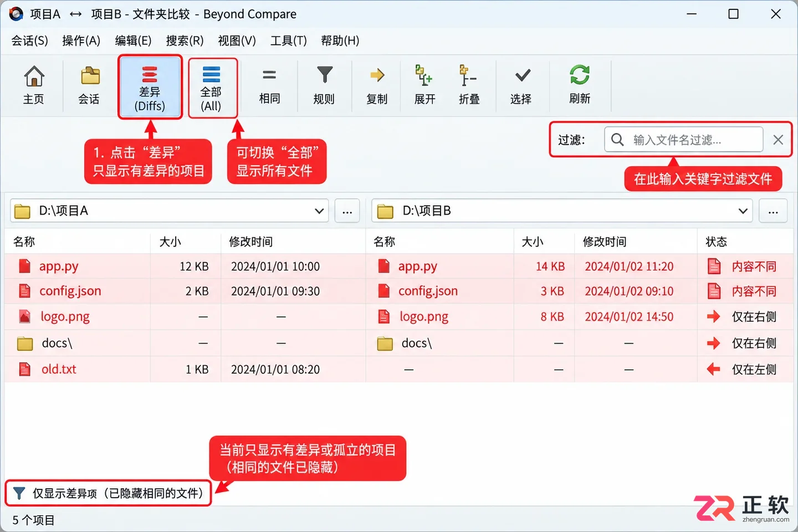Screen dimensions: 798x532
Task: Go to the 主页 home view
Action: (34, 85)
